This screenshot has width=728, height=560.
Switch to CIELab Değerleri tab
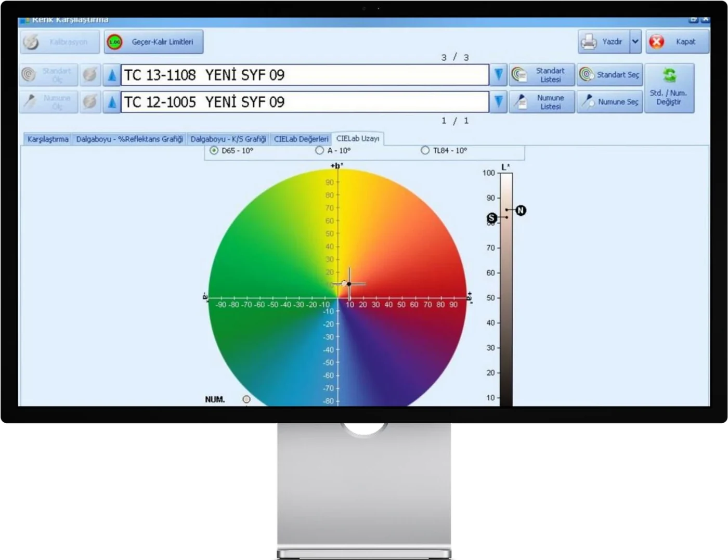point(301,139)
